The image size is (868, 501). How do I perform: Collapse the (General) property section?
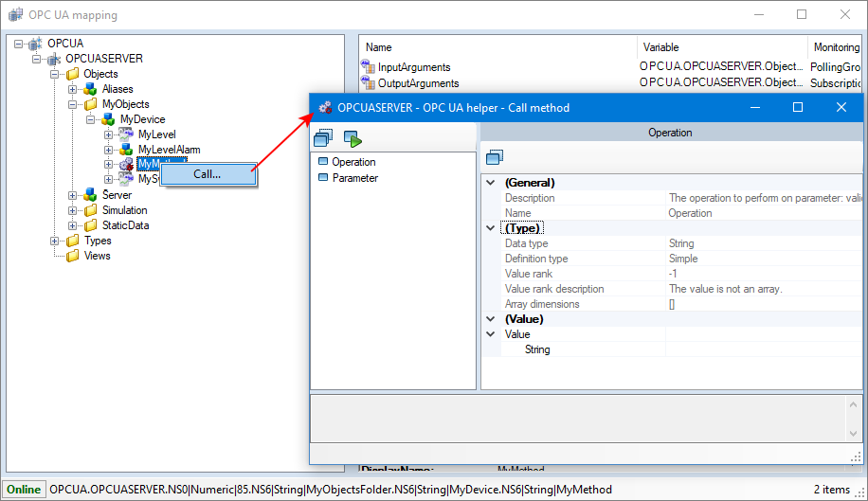(490, 183)
